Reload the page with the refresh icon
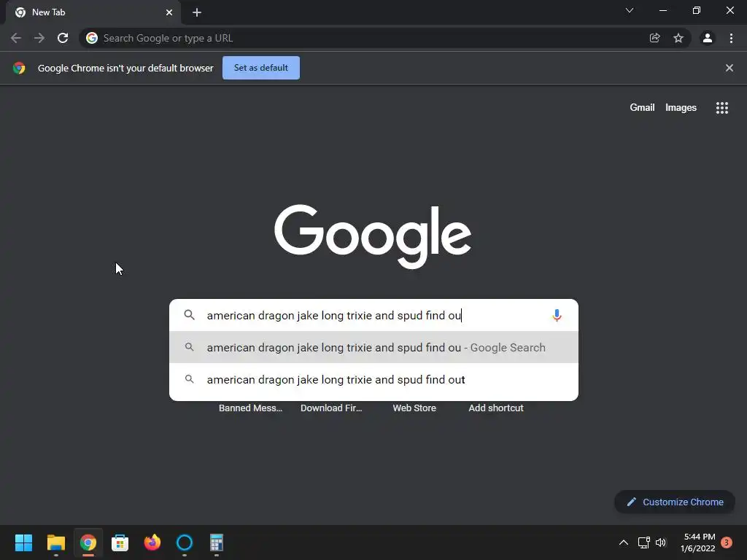 [x=63, y=38]
